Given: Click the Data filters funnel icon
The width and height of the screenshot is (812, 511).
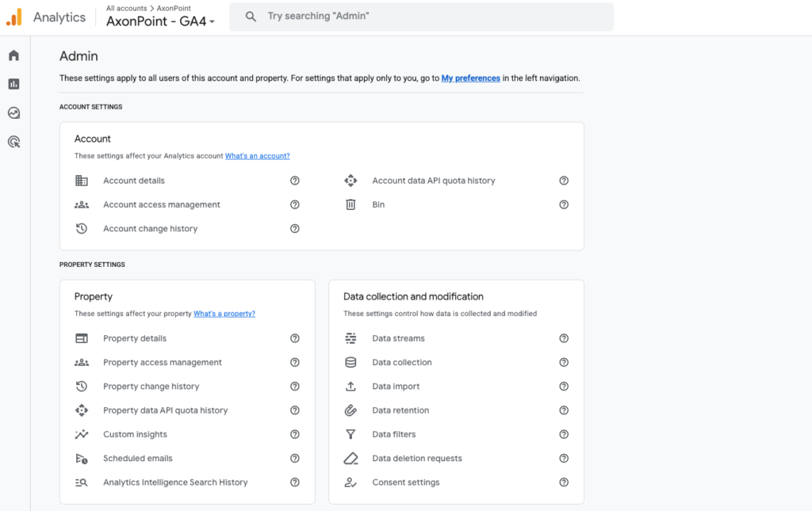Looking at the screenshot, I should [x=350, y=434].
